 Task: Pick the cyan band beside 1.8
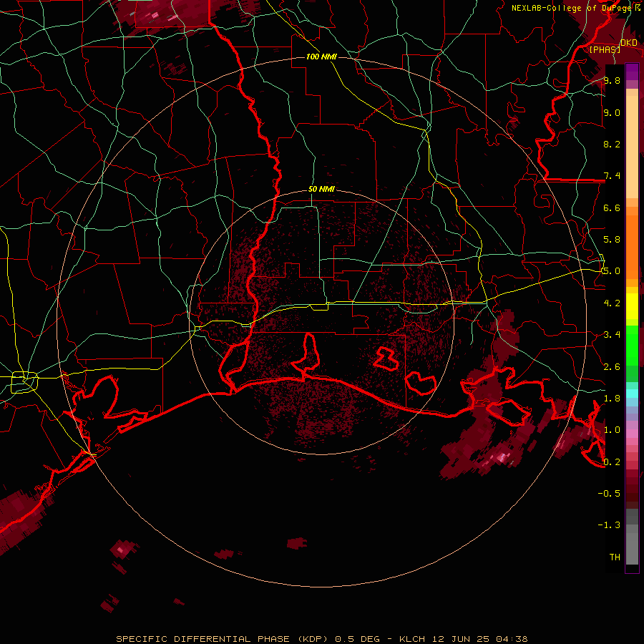tap(632, 394)
